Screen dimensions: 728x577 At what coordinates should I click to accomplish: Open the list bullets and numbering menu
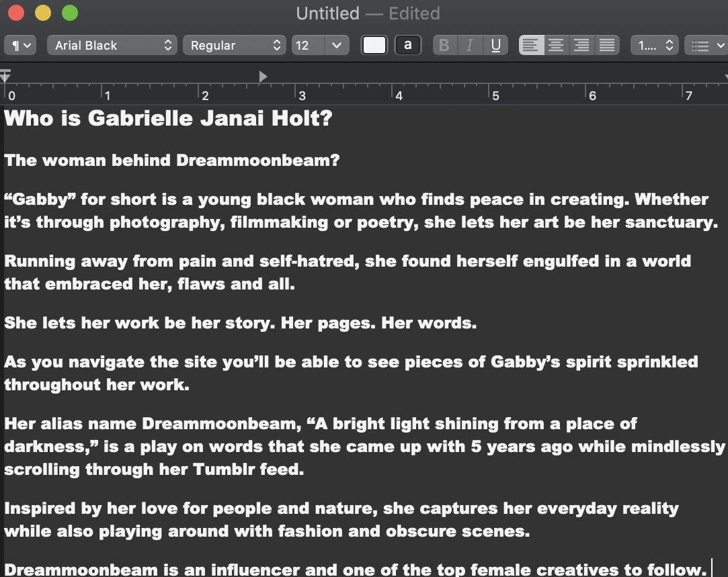tap(705, 45)
